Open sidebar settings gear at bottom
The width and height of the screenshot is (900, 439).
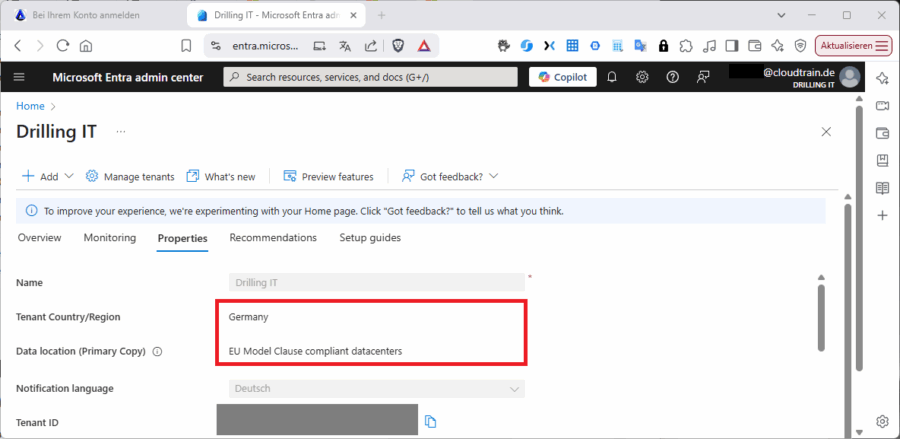[x=882, y=421]
